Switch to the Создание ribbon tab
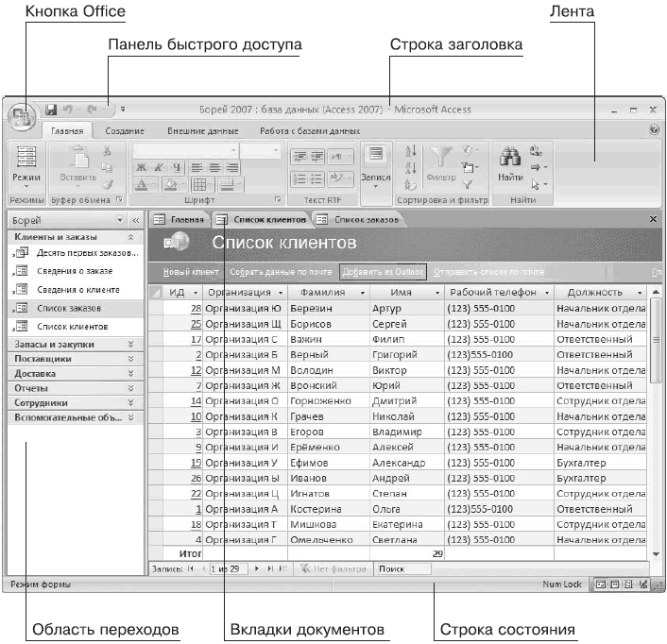Screen dimensions: 667x644 point(124,130)
